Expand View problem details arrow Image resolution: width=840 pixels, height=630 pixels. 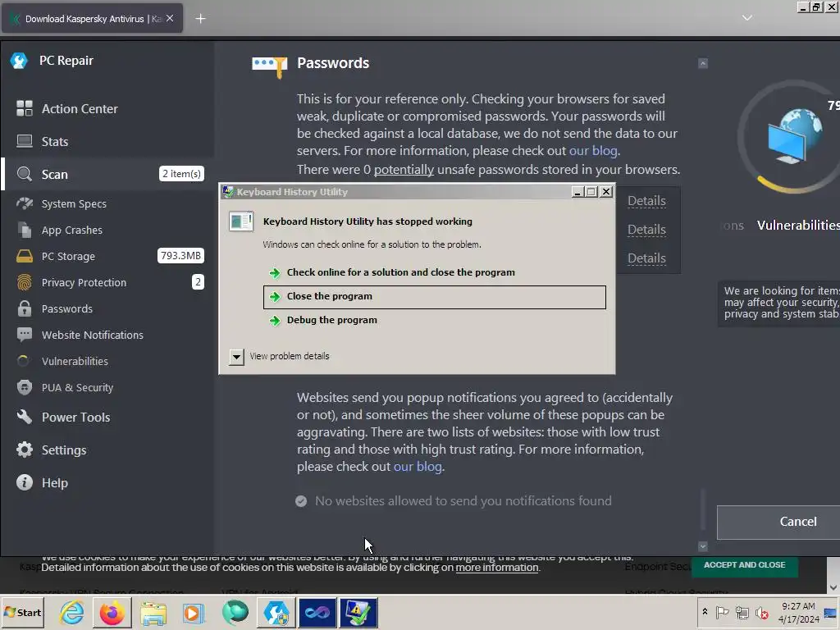click(x=236, y=357)
